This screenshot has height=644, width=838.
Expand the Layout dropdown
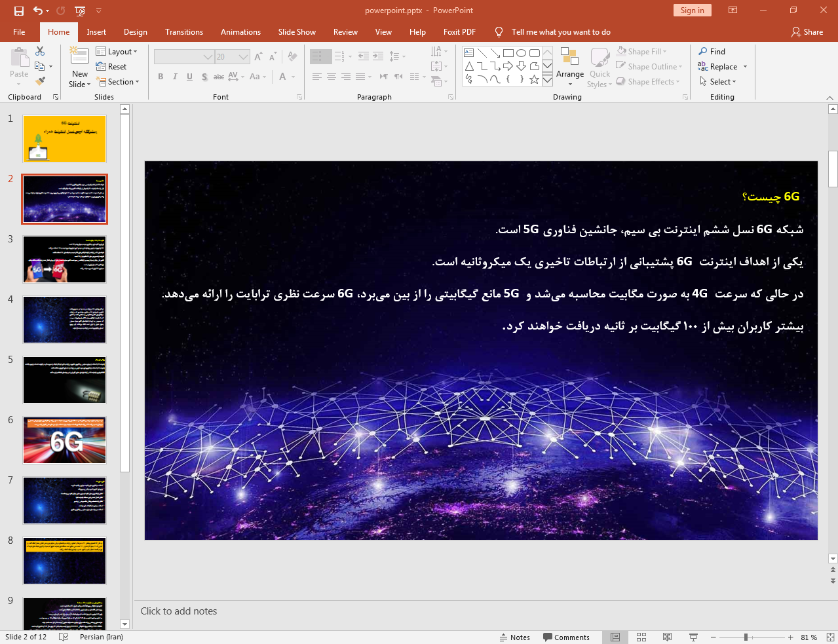pyautogui.click(x=117, y=52)
